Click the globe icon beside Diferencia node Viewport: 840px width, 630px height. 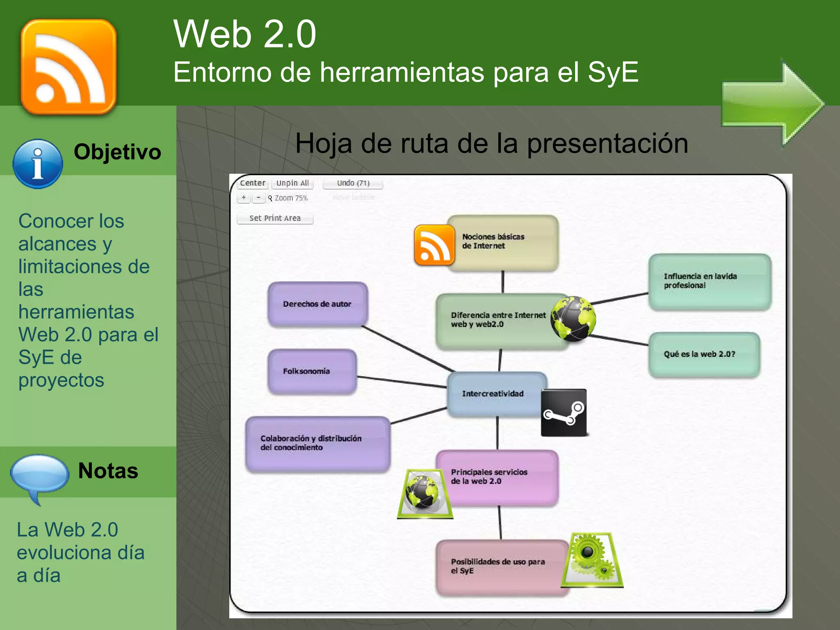tap(573, 319)
